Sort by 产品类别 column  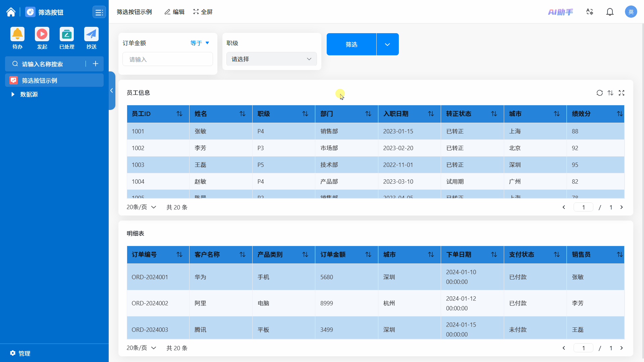click(x=305, y=255)
